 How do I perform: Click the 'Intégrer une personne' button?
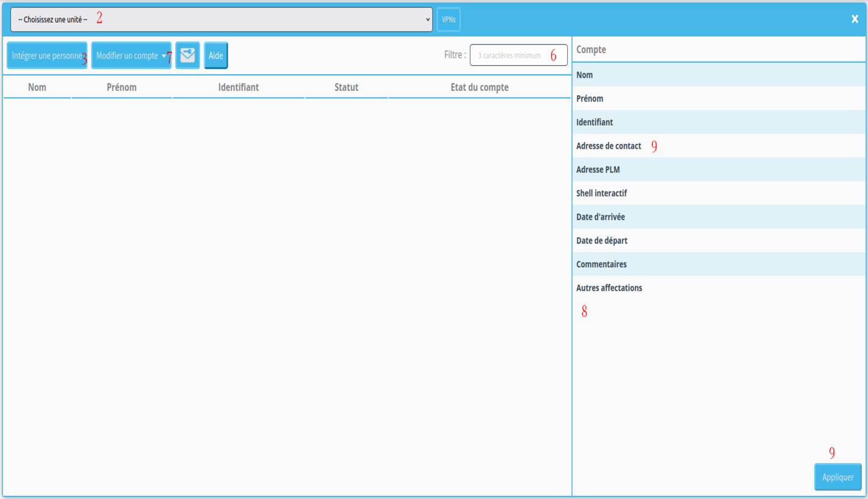pos(47,56)
